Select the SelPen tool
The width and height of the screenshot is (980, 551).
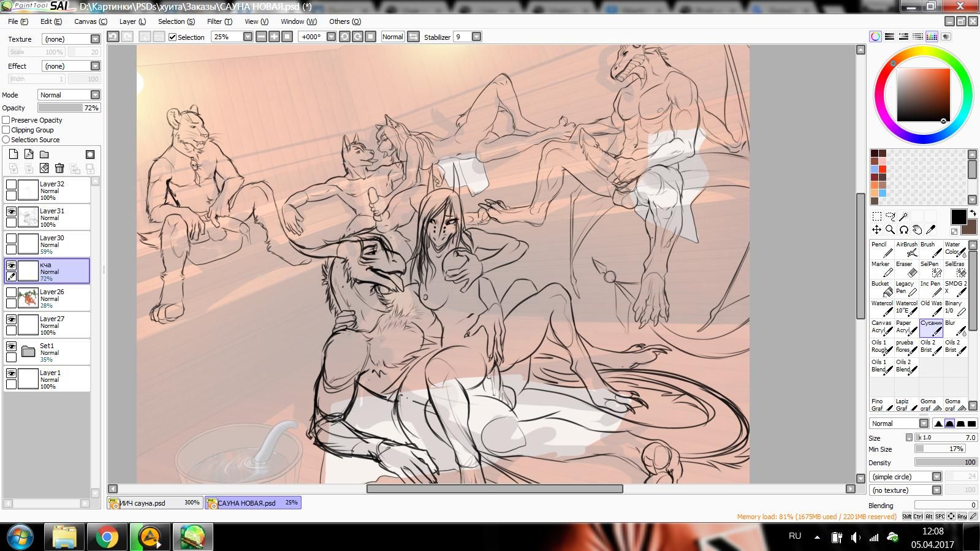coord(931,268)
